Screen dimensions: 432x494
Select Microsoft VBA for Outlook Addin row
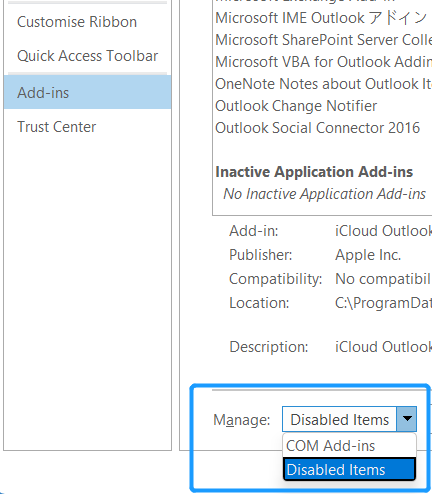(323, 62)
